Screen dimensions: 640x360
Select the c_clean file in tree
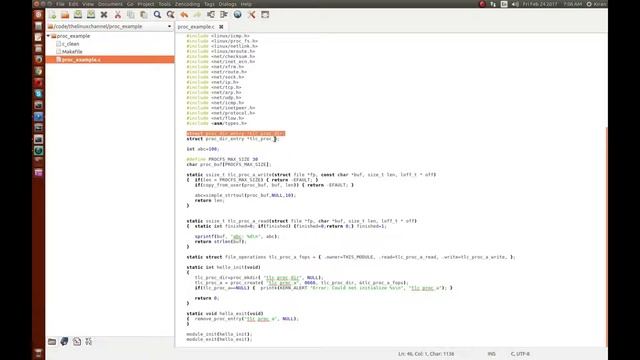71,44
